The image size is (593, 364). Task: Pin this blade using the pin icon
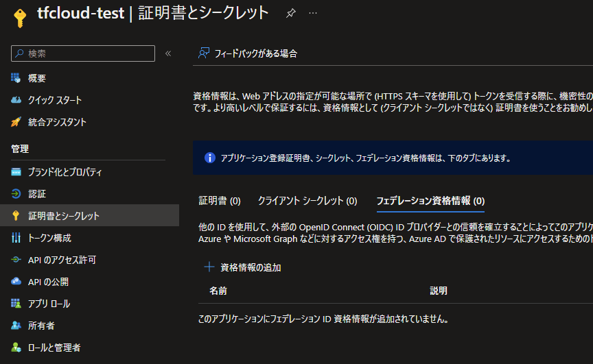point(290,13)
